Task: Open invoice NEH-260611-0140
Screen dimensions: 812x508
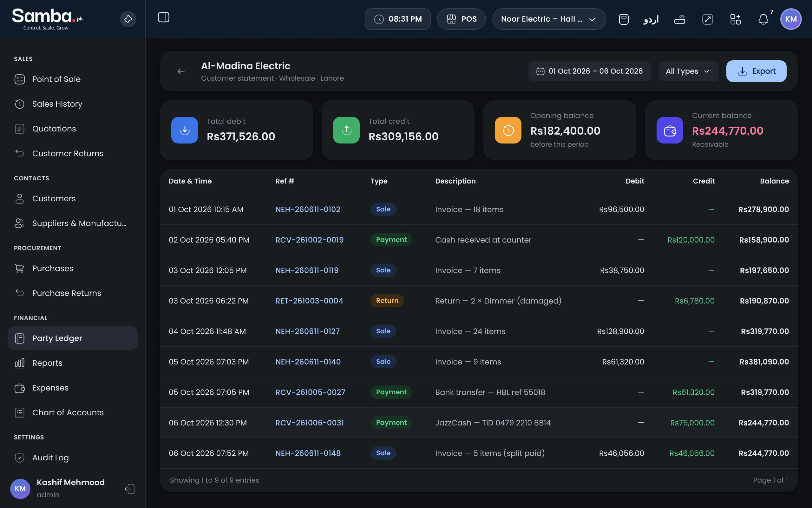Action: pyautogui.click(x=308, y=362)
